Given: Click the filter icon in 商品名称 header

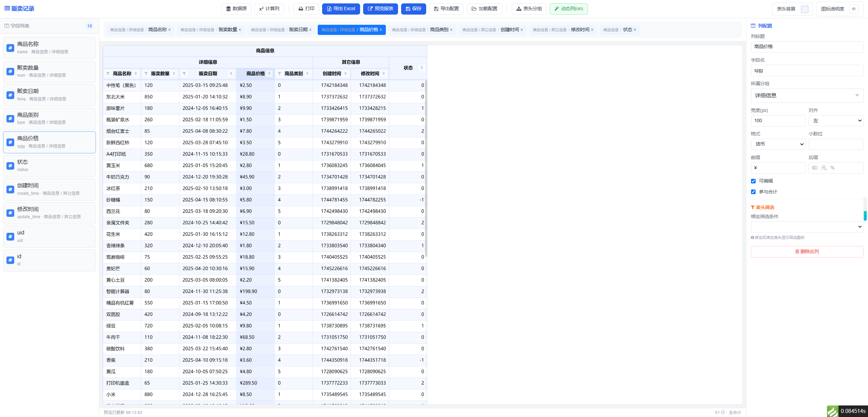Looking at the screenshot, I should (x=108, y=74).
